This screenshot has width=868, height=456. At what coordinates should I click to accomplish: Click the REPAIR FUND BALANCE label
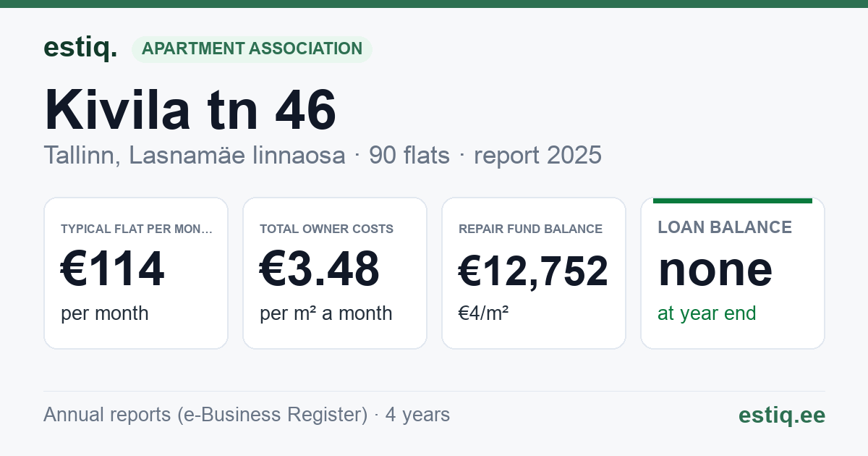click(530, 229)
